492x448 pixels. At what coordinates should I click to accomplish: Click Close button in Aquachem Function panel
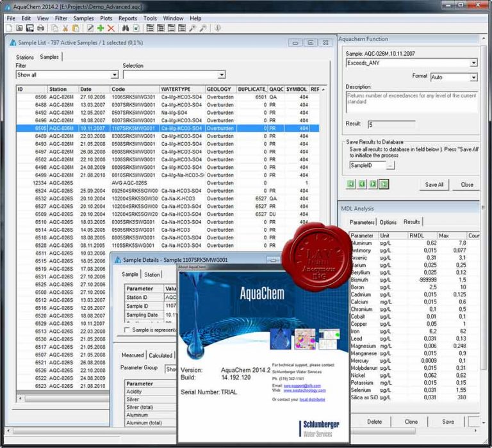click(x=467, y=184)
